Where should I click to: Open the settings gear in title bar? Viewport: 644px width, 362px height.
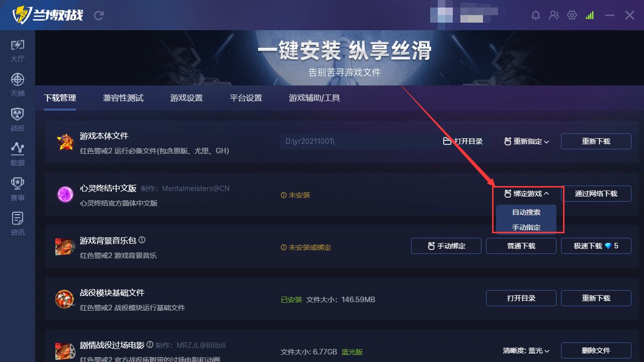point(572,16)
